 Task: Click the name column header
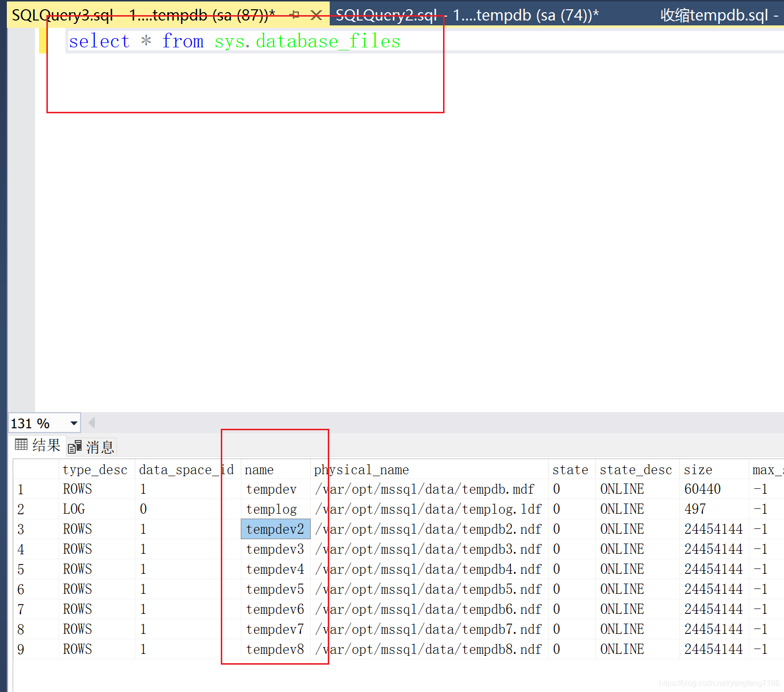(259, 469)
